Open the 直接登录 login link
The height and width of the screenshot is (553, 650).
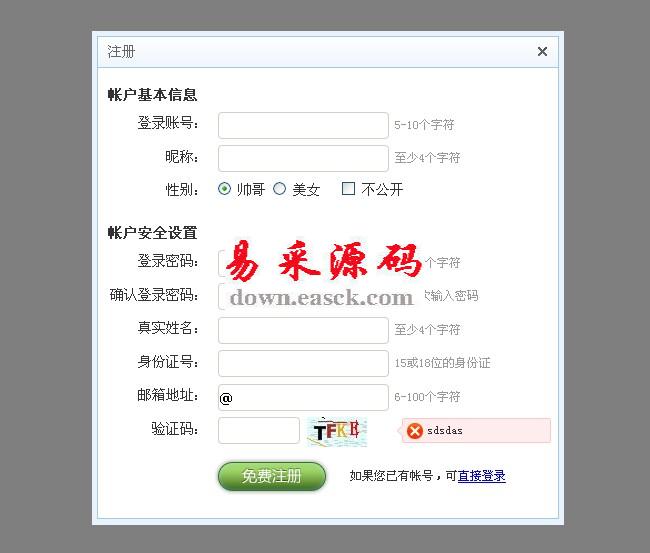tap(481, 476)
